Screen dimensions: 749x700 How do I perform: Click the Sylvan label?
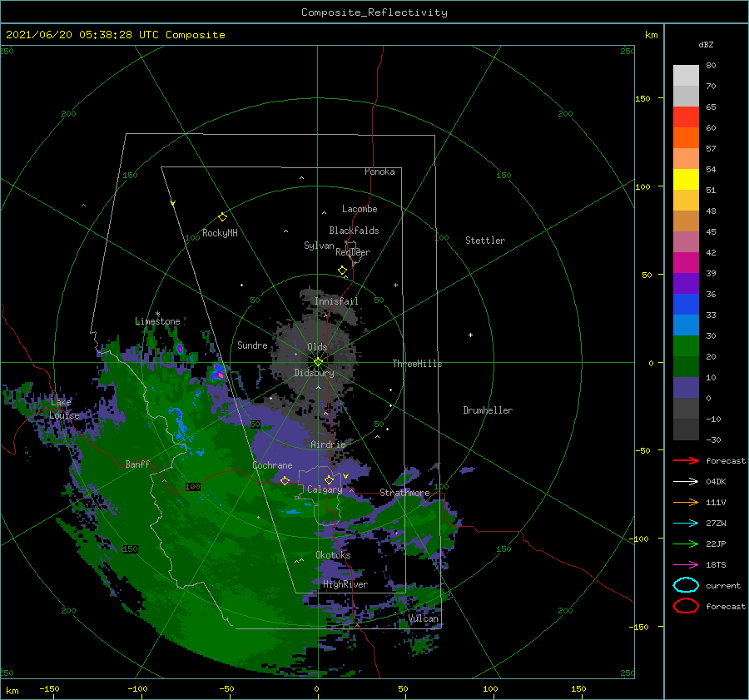coord(319,246)
